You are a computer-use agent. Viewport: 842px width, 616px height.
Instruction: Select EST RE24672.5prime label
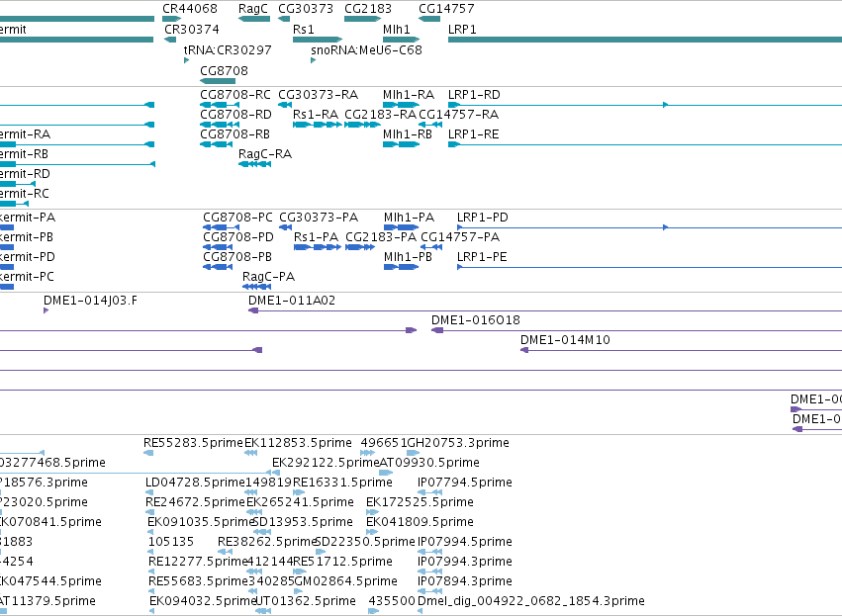(x=196, y=502)
